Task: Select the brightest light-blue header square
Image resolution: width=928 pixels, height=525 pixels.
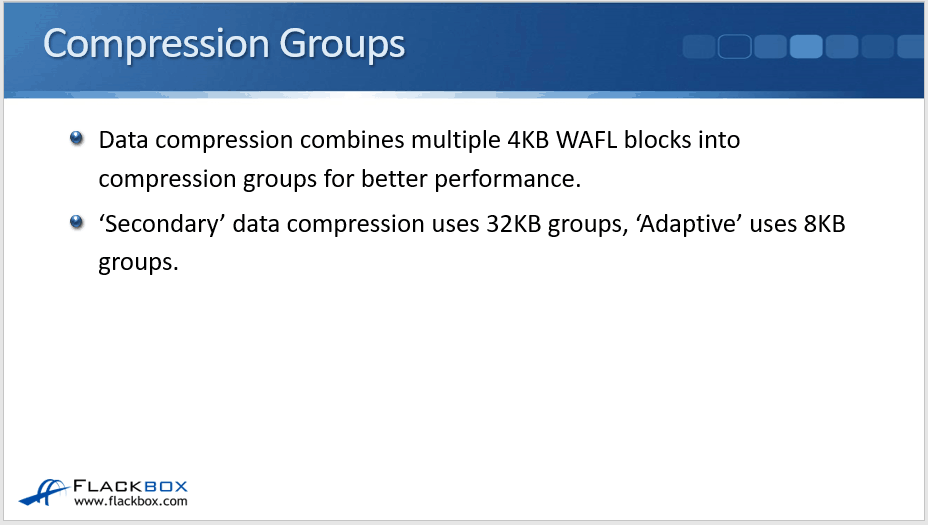Action: point(806,47)
